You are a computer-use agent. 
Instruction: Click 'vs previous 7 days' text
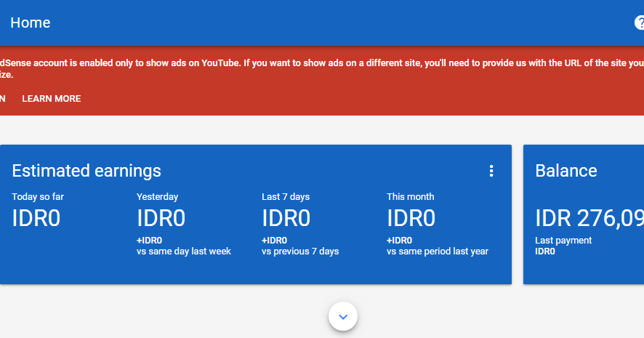coord(300,252)
